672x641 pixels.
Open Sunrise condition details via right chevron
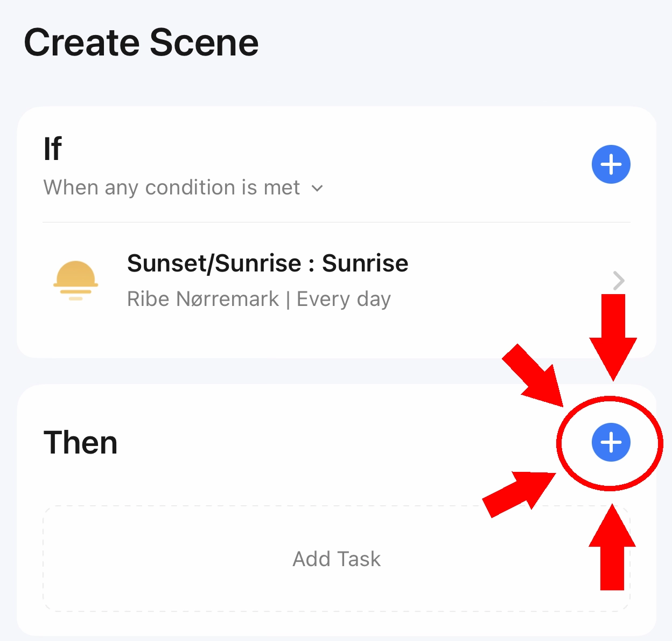[619, 281]
